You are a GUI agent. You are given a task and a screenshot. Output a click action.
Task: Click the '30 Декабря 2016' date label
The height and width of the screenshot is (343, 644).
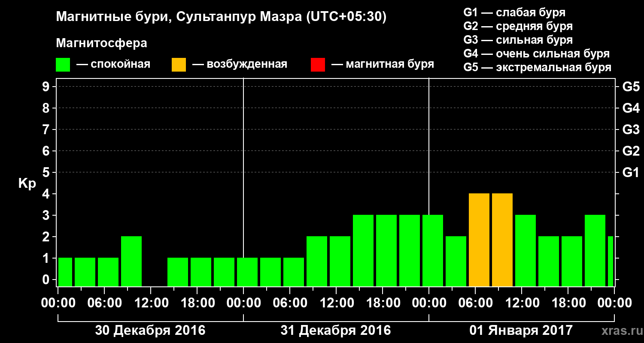[x=150, y=330]
